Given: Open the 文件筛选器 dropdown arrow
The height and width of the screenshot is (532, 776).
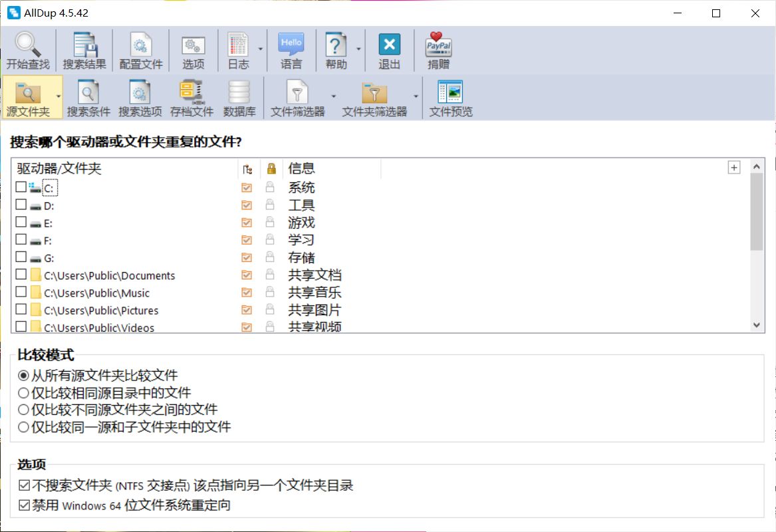Looking at the screenshot, I should pos(334,96).
